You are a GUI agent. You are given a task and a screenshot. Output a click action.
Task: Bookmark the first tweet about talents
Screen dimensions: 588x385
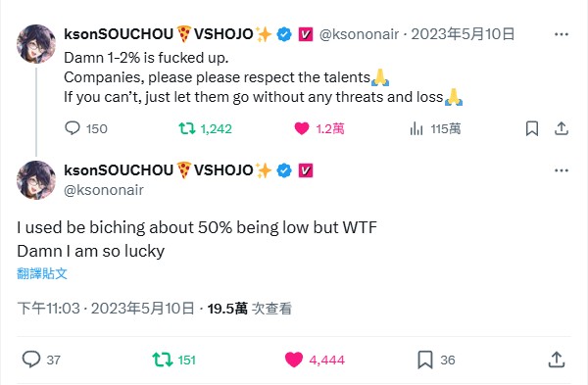tap(532, 128)
